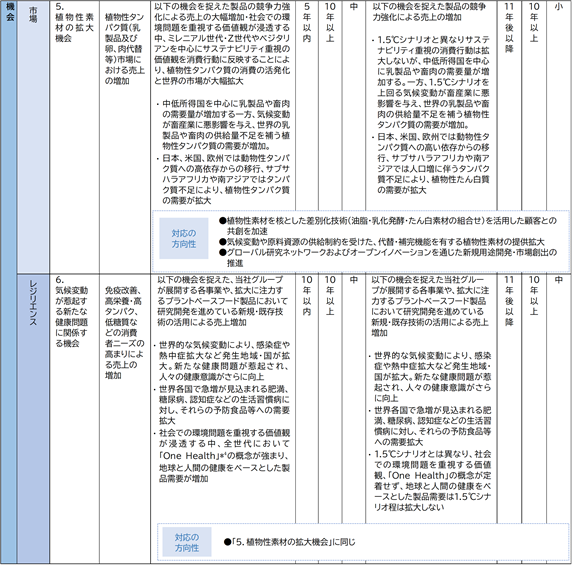Click heading '以下の機会を捉えた製品の競争力強化による売上の増加'
This screenshot has height=568, width=575.
[429, 12]
